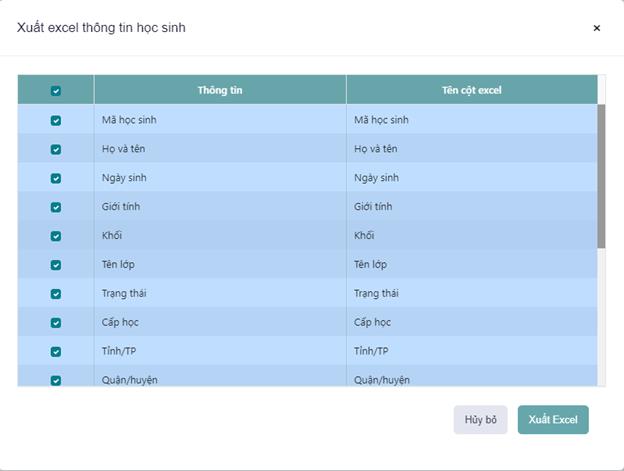This screenshot has width=624, height=471.
Task: Click the Xuất Excel button
Action: [553, 420]
